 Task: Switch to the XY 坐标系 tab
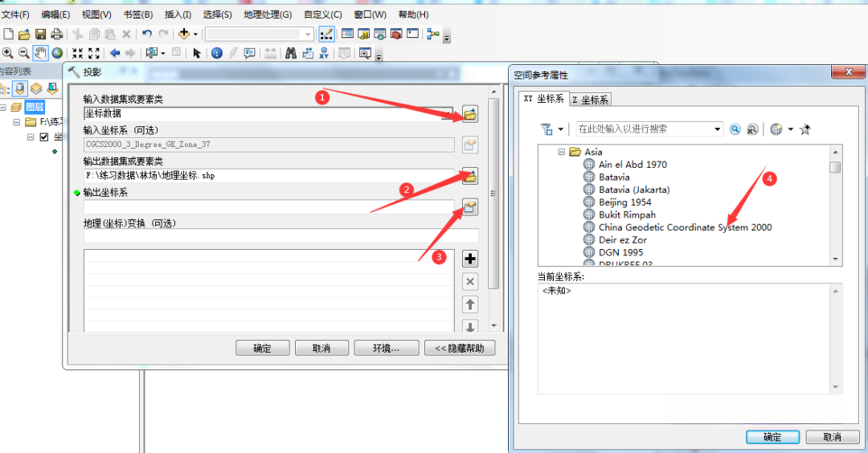click(543, 99)
